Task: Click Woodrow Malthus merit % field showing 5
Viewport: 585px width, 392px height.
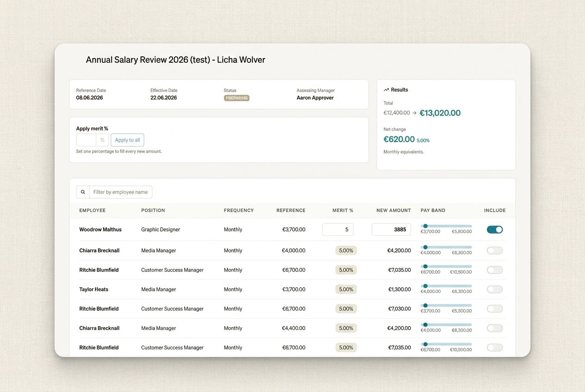Action: click(338, 229)
